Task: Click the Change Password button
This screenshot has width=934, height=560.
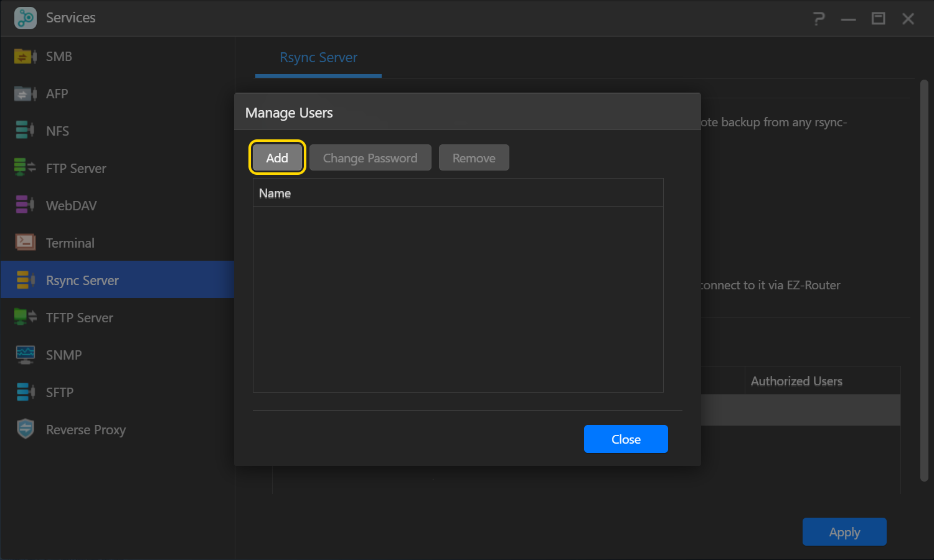Action: pos(370,158)
